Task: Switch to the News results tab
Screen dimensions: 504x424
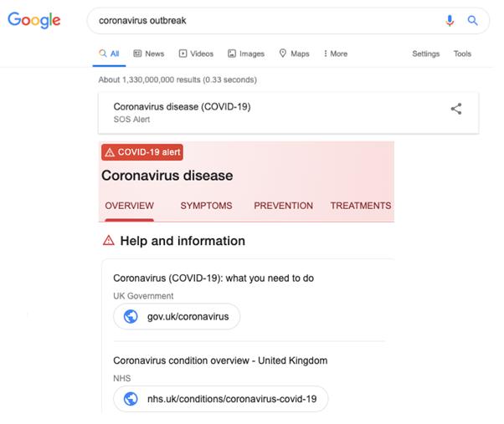Action: pos(149,54)
